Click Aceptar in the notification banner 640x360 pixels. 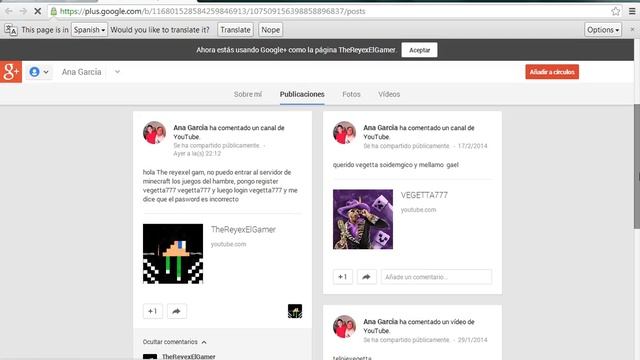419,50
